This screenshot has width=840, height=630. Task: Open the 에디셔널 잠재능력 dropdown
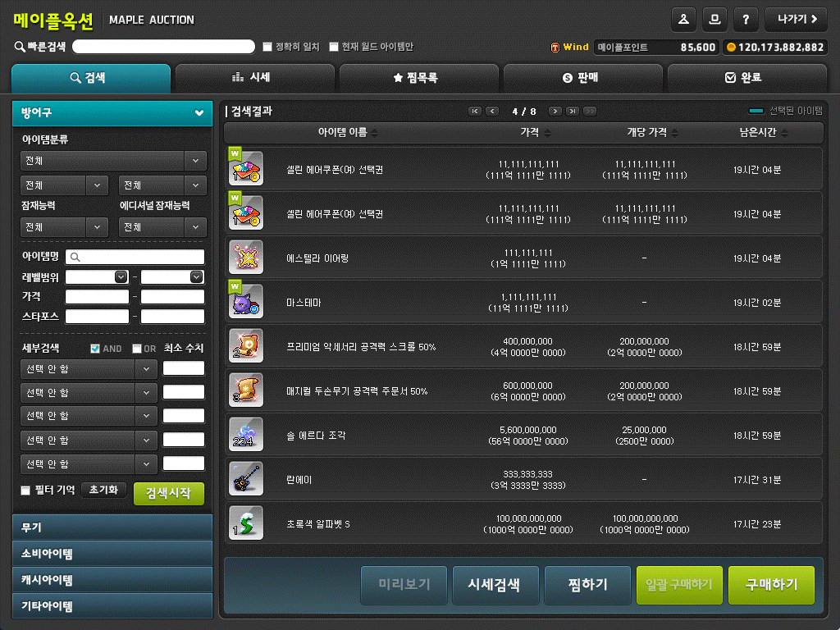(162, 227)
